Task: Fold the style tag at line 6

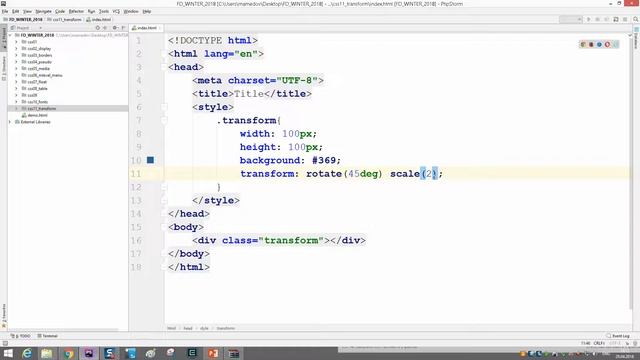Action: 164,107
